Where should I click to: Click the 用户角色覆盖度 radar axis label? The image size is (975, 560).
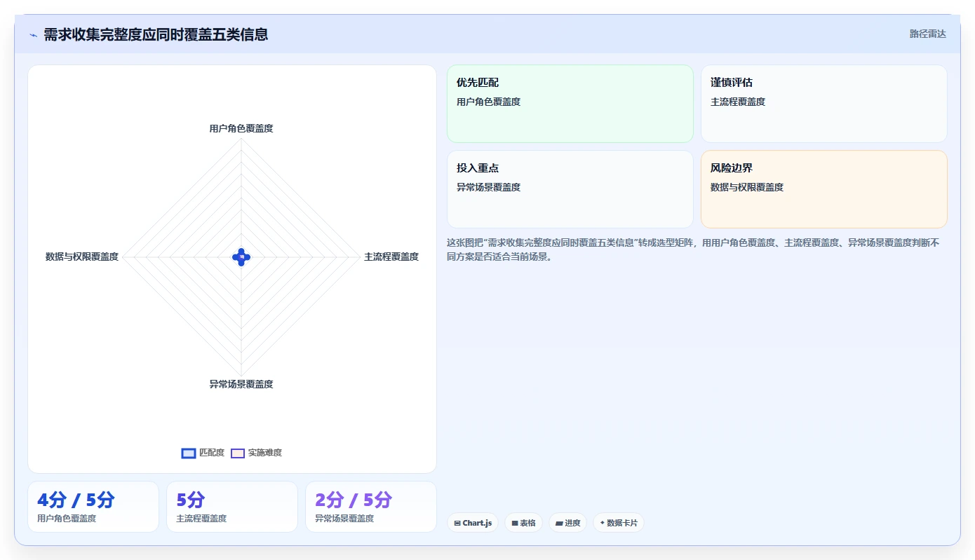(x=241, y=128)
